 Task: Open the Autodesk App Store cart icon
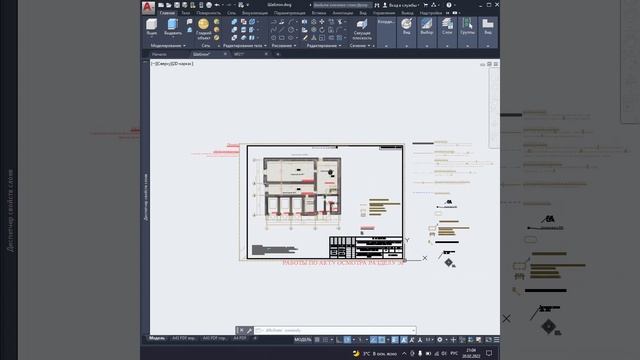coord(425,5)
